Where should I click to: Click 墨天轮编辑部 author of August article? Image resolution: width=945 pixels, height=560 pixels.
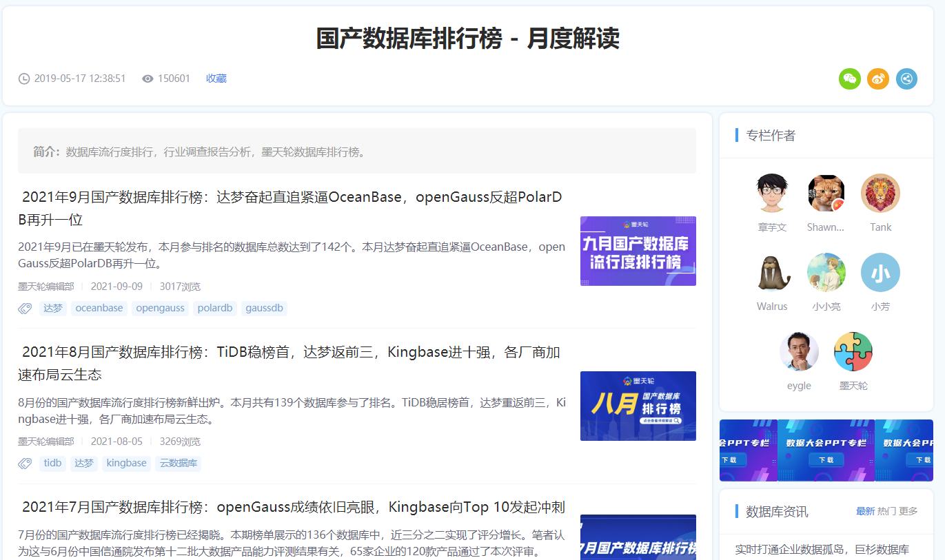[45, 442]
